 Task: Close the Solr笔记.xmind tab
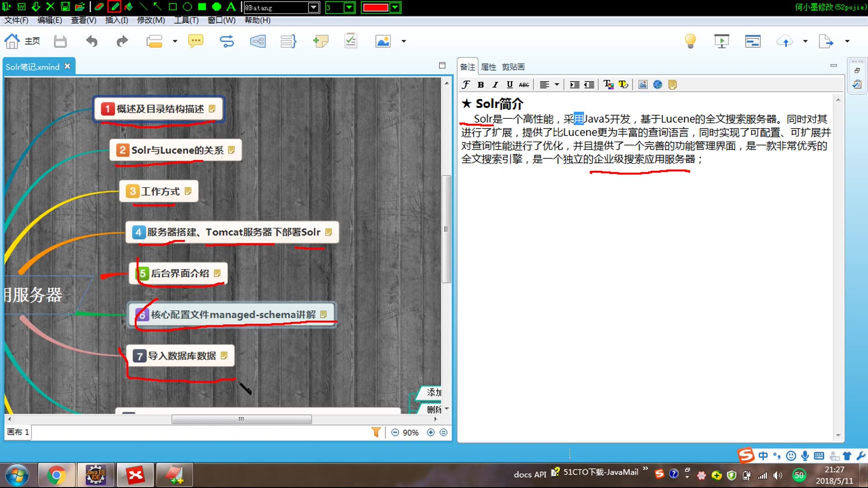67,66
